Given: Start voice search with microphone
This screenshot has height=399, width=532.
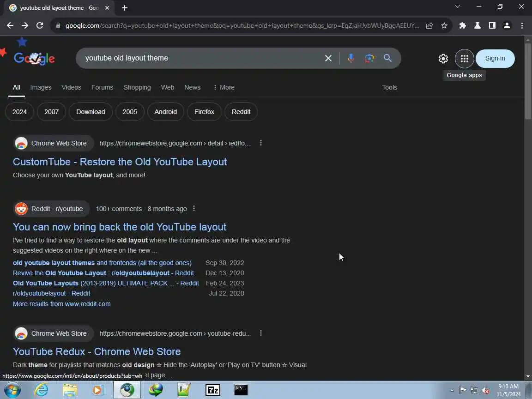Looking at the screenshot, I should pos(351,58).
